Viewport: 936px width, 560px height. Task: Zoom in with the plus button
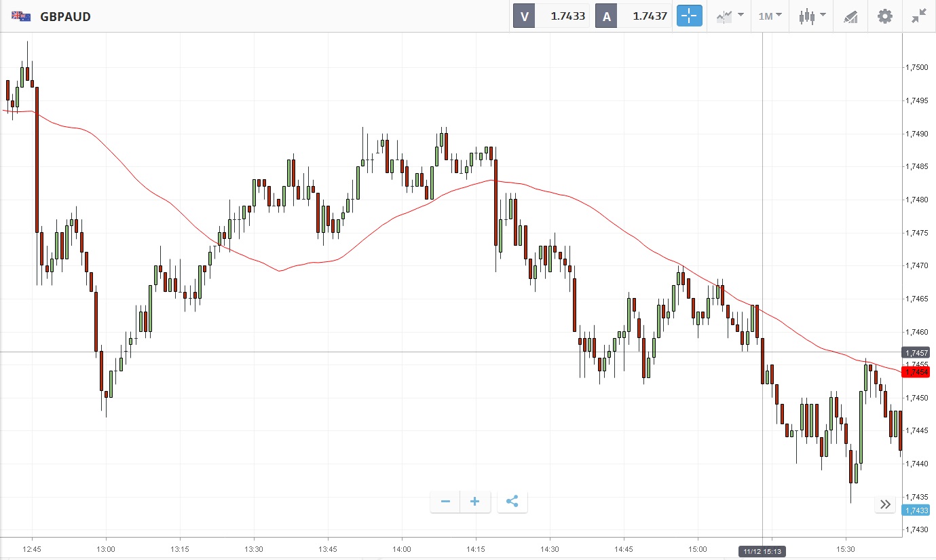475,502
